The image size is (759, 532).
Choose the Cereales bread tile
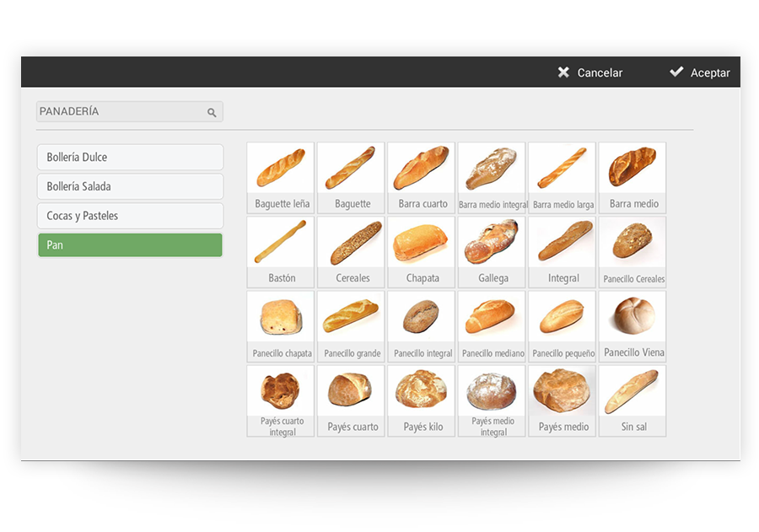tap(351, 252)
